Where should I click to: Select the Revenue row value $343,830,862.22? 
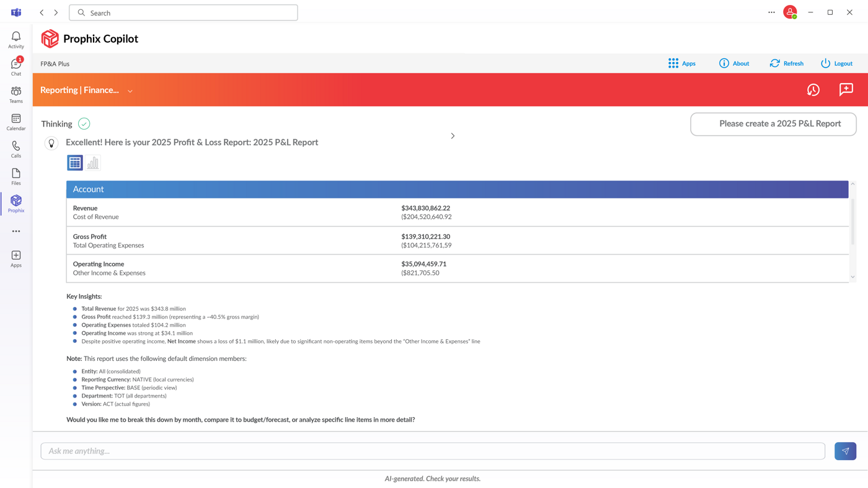pyautogui.click(x=426, y=208)
